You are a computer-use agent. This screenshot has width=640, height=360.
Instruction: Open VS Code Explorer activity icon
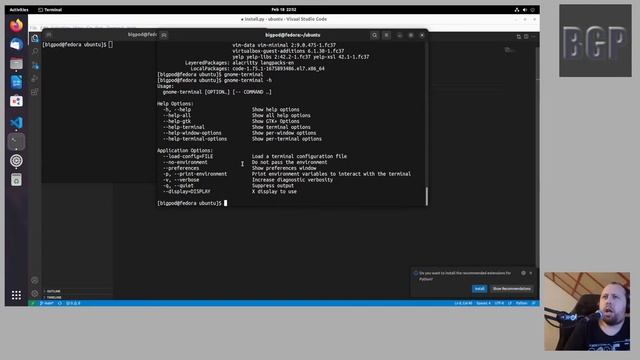pyautogui.click(x=35, y=39)
